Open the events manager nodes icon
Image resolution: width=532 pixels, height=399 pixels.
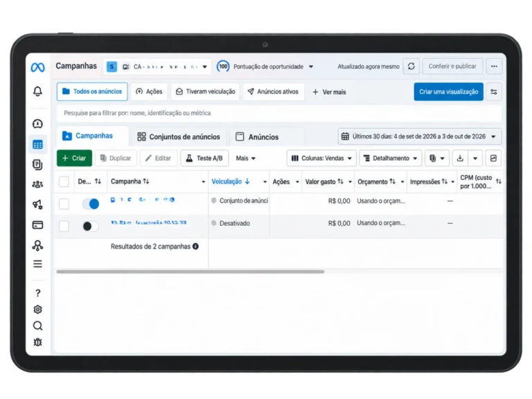tap(37, 245)
